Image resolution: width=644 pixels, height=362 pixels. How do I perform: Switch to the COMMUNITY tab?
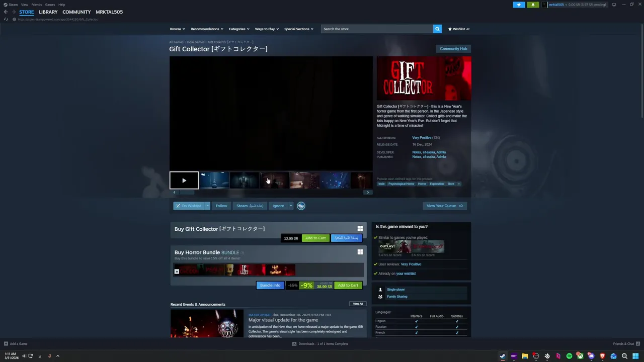click(76, 12)
